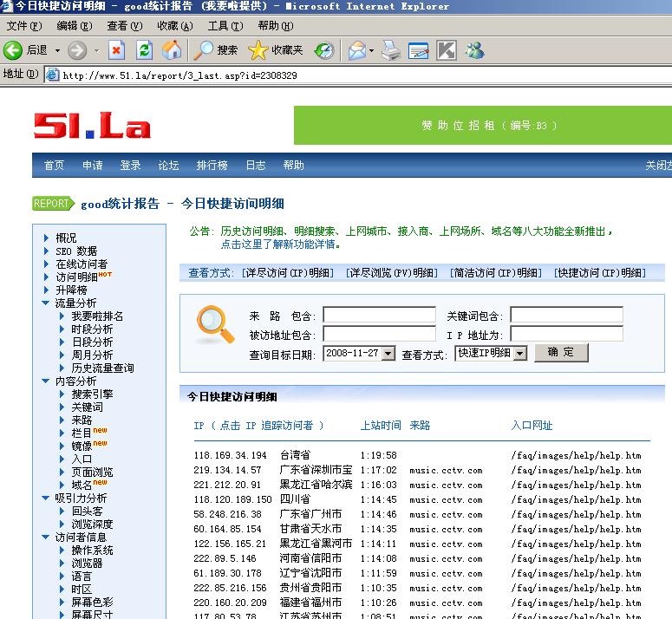The image size is (672, 619).
Task: Collapse the 访问者信息 tree section
Action: (x=46, y=537)
